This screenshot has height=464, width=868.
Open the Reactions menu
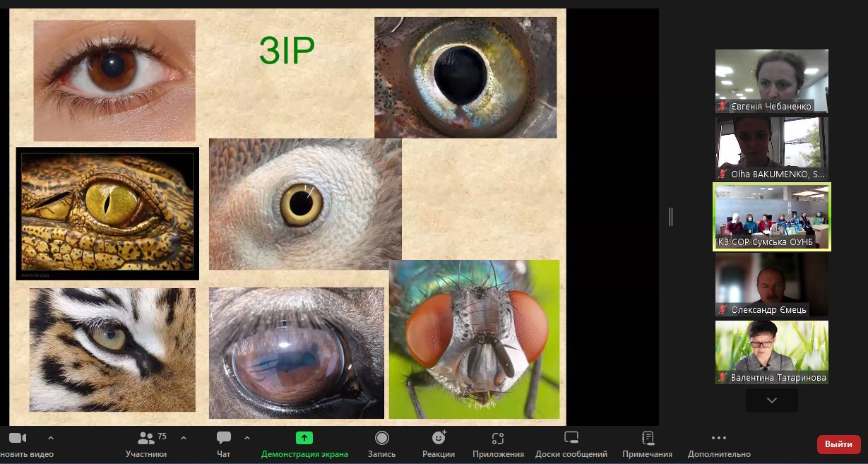(x=439, y=439)
